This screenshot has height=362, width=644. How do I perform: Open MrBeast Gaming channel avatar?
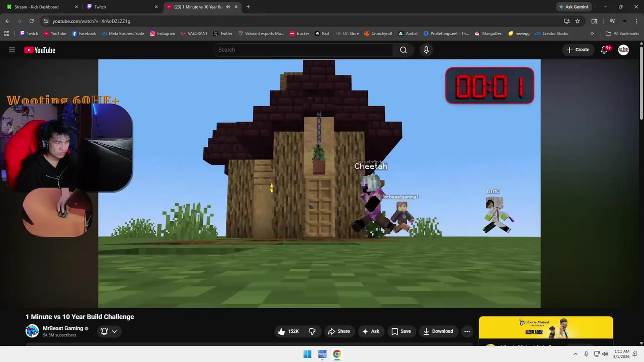click(32, 331)
